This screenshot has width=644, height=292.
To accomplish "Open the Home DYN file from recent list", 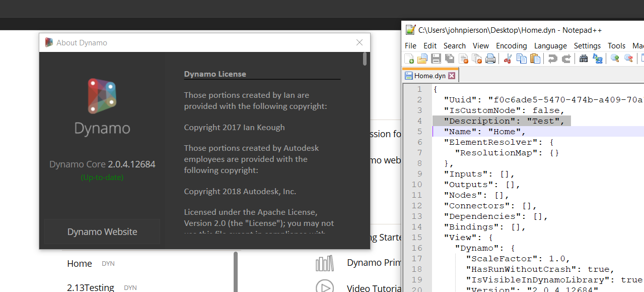I will (x=79, y=263).
